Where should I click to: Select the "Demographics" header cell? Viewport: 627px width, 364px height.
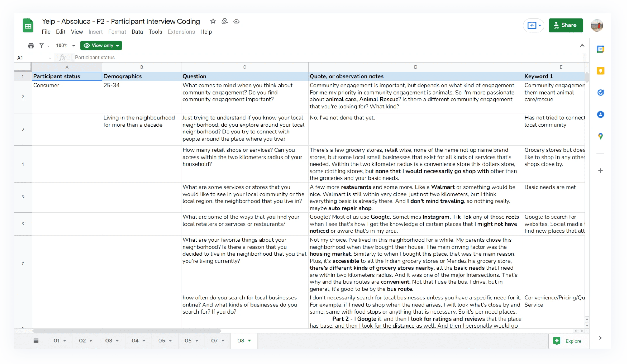pyautogui.click(x=142, y=76)
